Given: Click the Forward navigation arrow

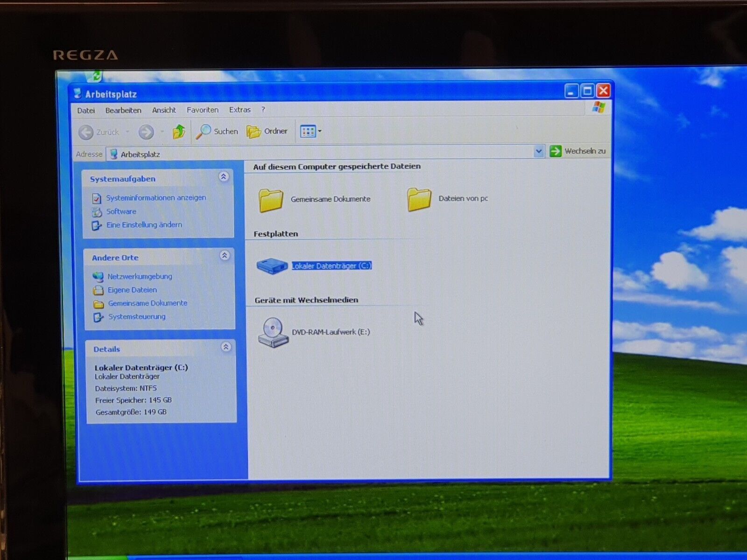Looking at the screenshot, I should pyautogui.click(x=146, y=133).
